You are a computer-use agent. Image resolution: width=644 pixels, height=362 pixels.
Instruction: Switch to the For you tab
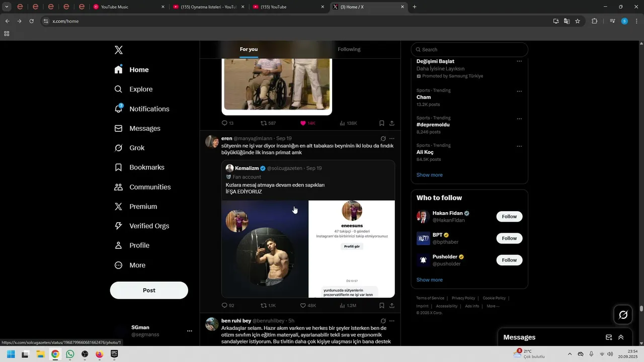point(249,49)
